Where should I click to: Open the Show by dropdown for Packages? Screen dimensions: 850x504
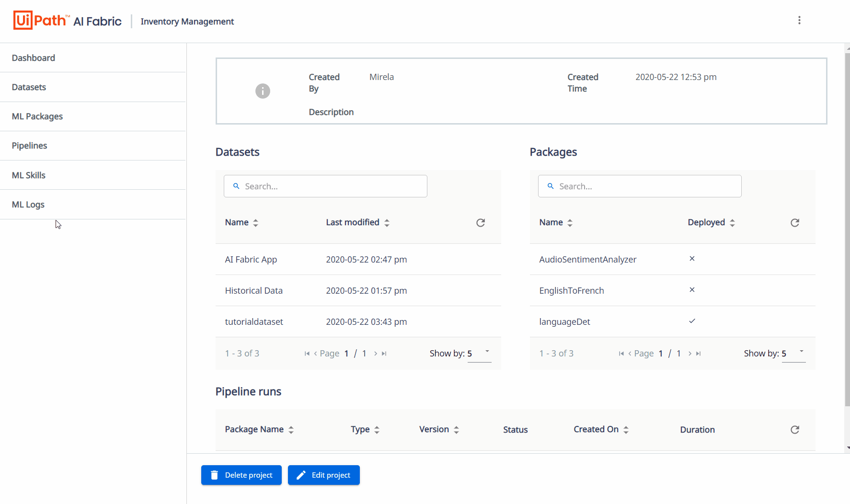pyautogui.click(x=801, y=351)
